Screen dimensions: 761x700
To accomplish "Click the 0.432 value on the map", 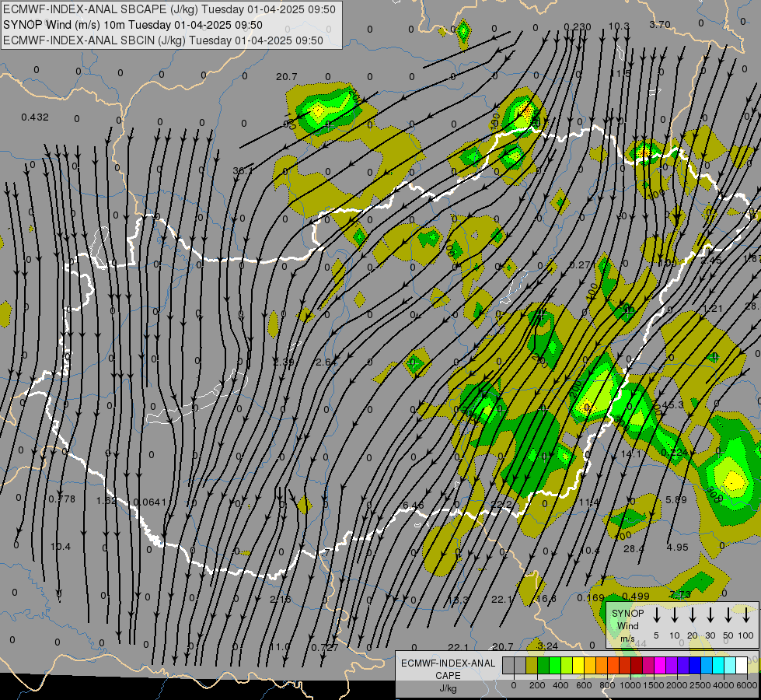I will pos(35,117).
